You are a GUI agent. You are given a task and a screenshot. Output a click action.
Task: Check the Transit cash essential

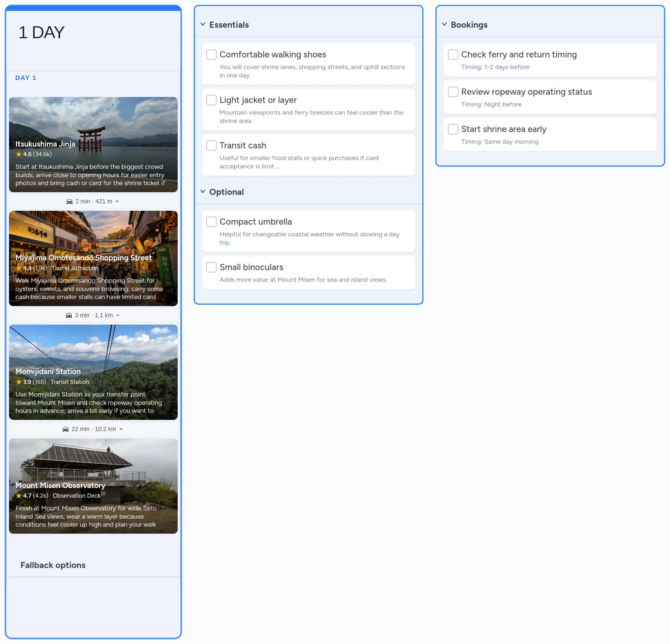(211, 145)
